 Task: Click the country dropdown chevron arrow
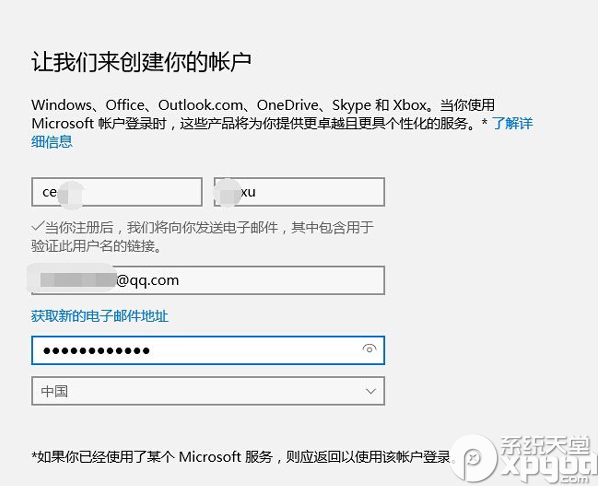tap(371, 391)
